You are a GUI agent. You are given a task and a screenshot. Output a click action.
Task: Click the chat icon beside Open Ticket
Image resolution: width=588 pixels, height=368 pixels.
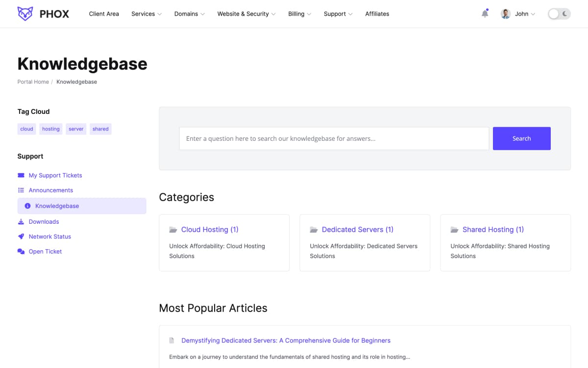[21, 251]
